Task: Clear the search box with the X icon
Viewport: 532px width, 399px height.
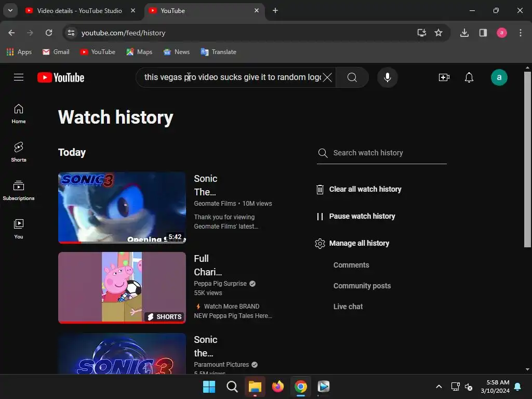Action: pos(327,77)
